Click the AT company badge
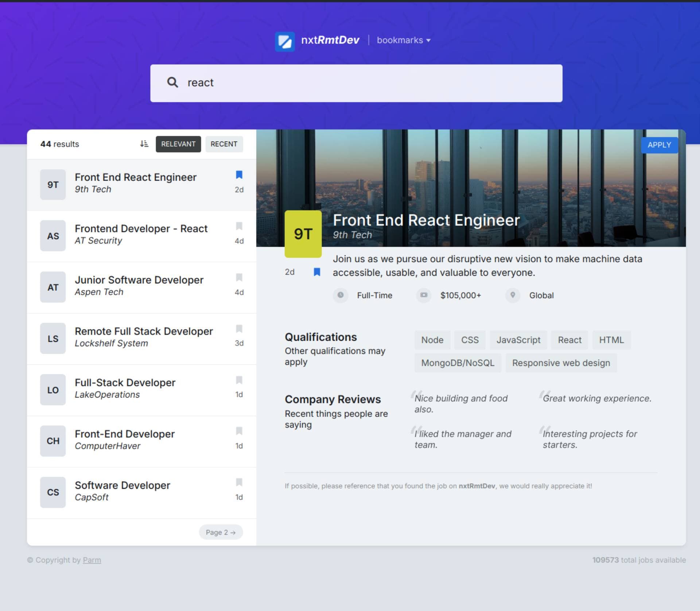 53,287
